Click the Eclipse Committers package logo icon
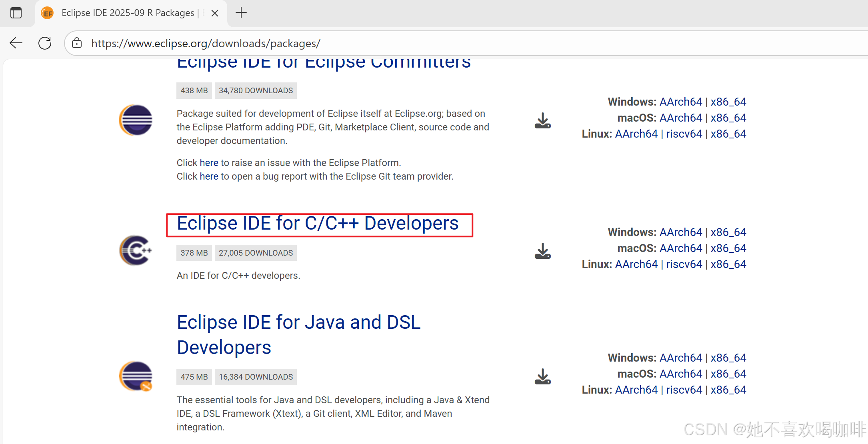Image resolution: width=868 pixels, height=444 pixels. [x=136, y=120]
